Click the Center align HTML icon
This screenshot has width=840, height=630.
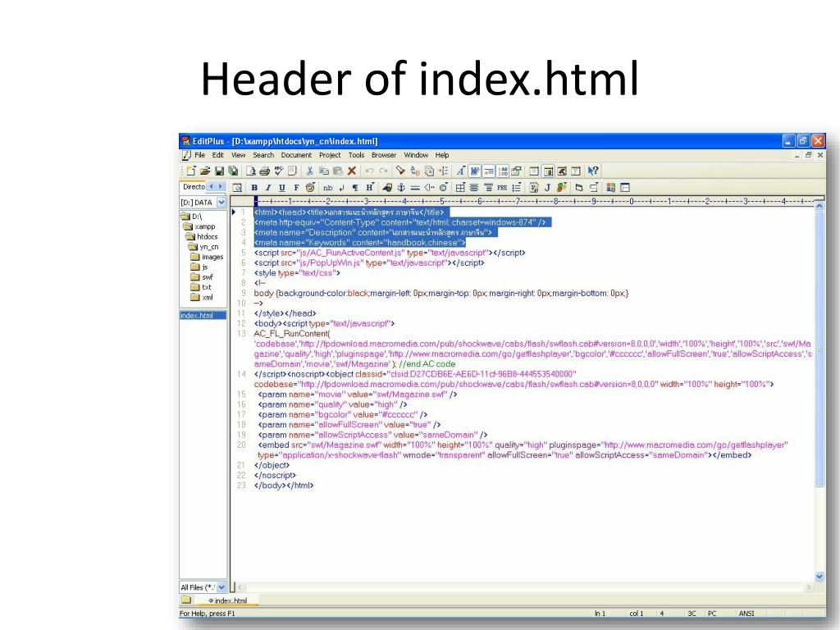[x=474, y=188]
